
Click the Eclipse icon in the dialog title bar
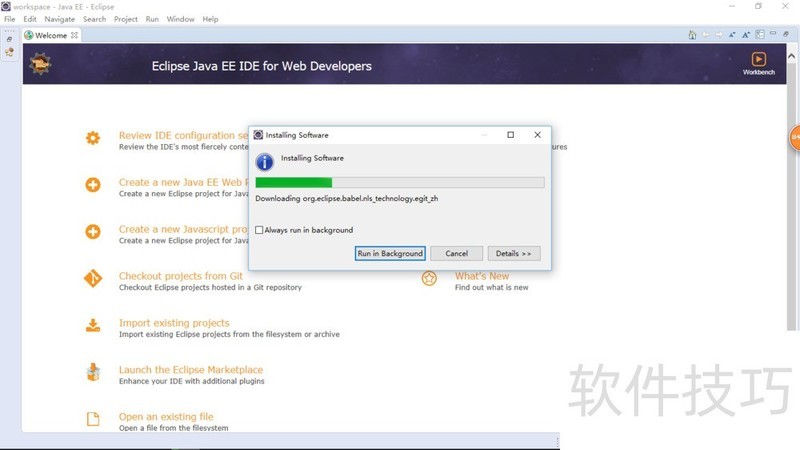click(x=258, y=135)
